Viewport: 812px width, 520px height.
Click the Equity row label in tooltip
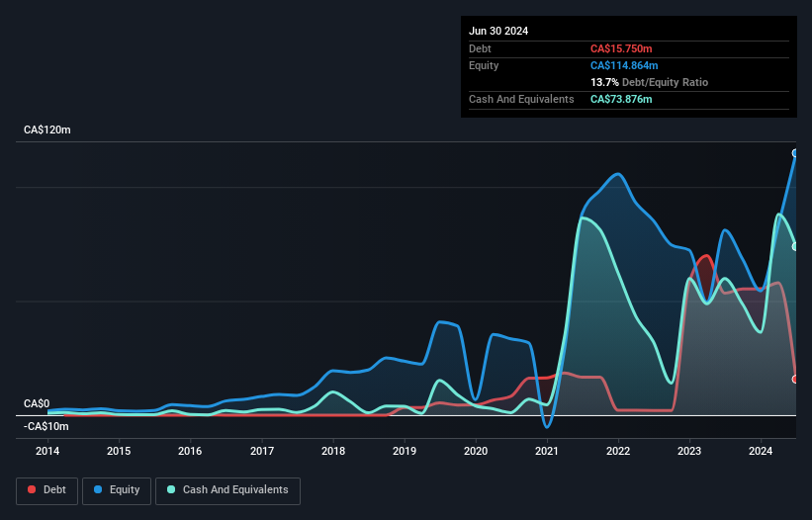(x=484, y=65)
